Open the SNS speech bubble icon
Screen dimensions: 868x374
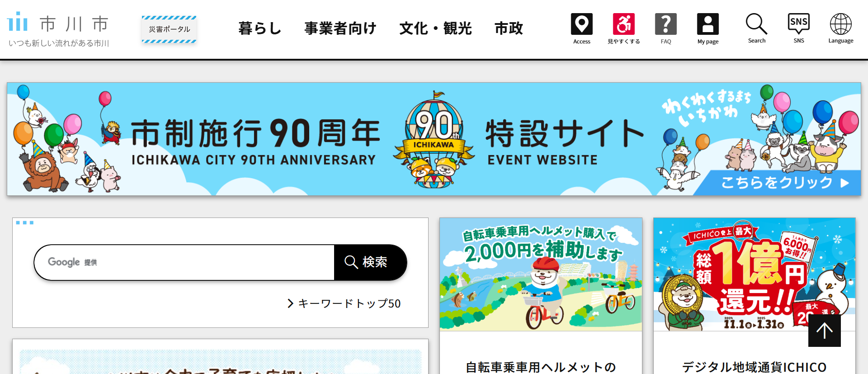(798, 24)
